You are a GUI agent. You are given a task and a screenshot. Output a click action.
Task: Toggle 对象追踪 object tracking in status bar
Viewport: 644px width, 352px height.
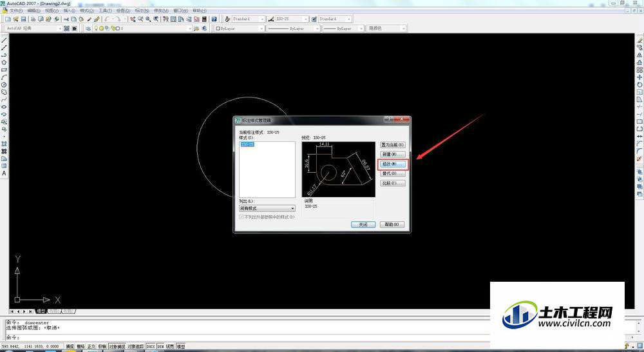(136, 347)
